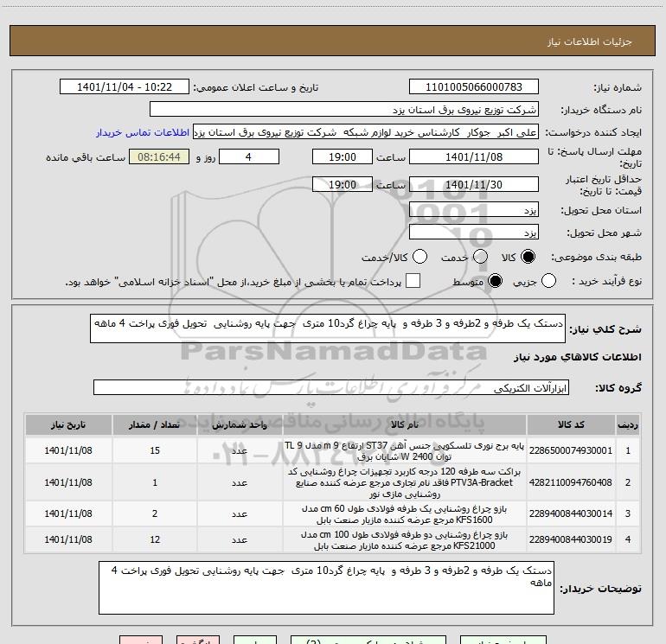Select item code 4282110094760408
Image resolution: width=666 pixels, height=644 pixels.
[571, 482]
